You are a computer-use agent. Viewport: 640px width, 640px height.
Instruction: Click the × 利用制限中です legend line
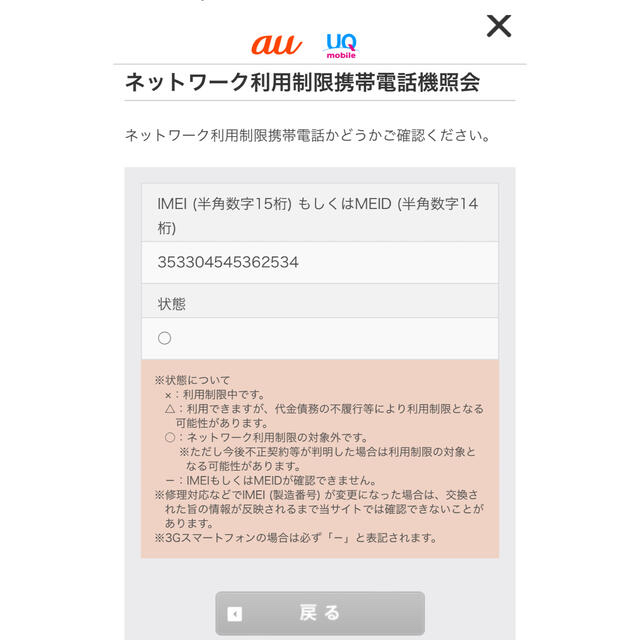(x=215, y=395)
